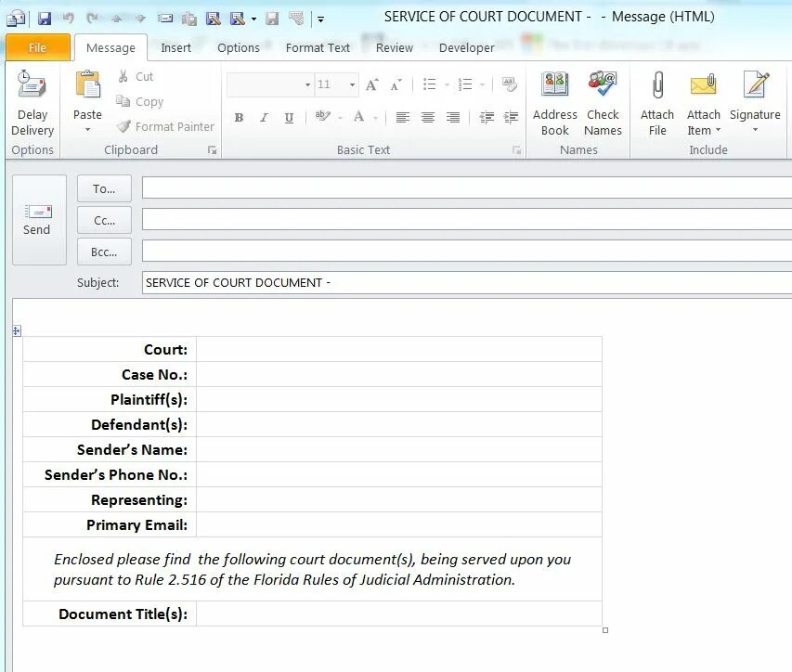The height and width of the screenshot is (672, 792).
Task: Attach a file with paperclip icon
Action: click(x=657, y=104)
